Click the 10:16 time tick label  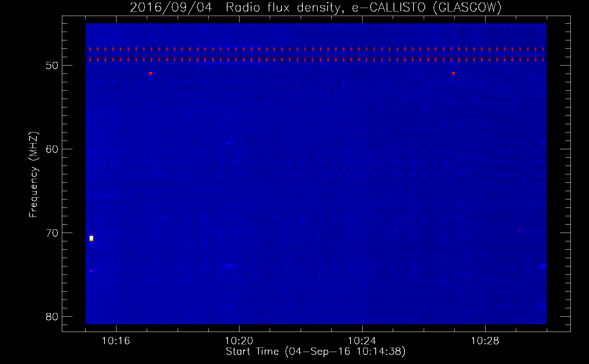pyautogui.click(x=116, y=341)
